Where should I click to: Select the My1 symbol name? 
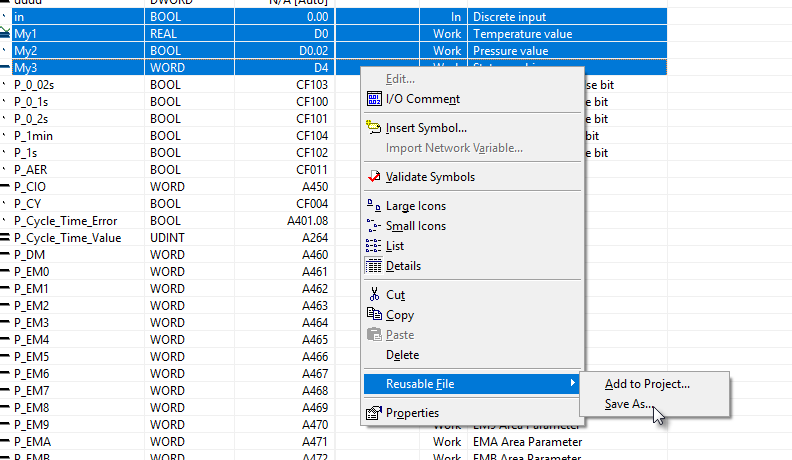pyautogui.click(x=25, y=34)
